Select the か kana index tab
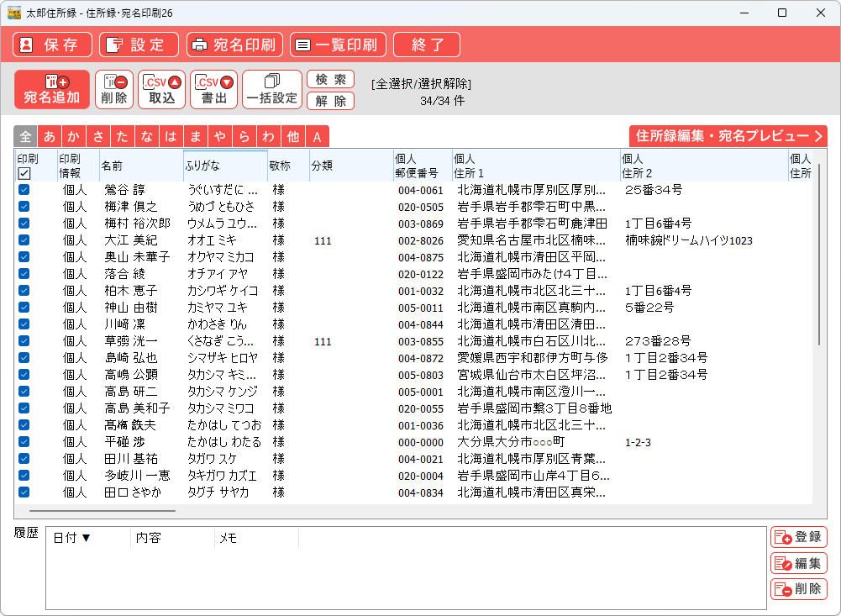This screenshot has width=841, height=616. (x=74, y=137)
